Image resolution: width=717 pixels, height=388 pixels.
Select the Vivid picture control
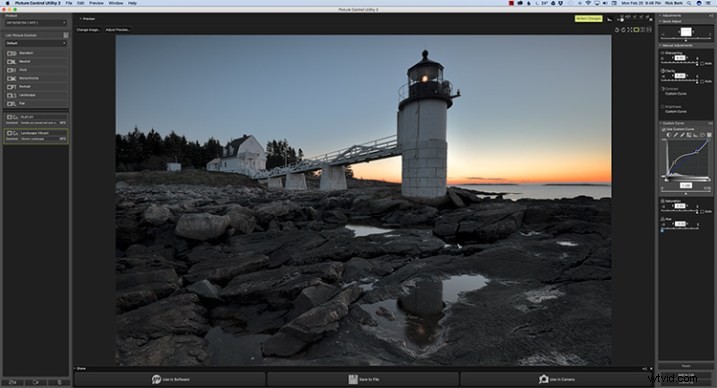pyautogui.click(x=36, y=70)
